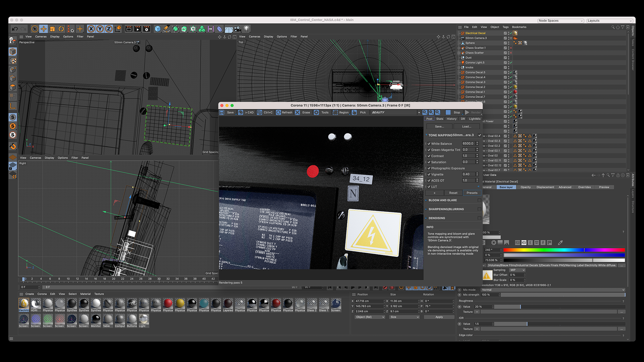Viewport: 644px width, 362px height.
Task: Uncheck the Saturation checkbox
Action: click(429, 162)
